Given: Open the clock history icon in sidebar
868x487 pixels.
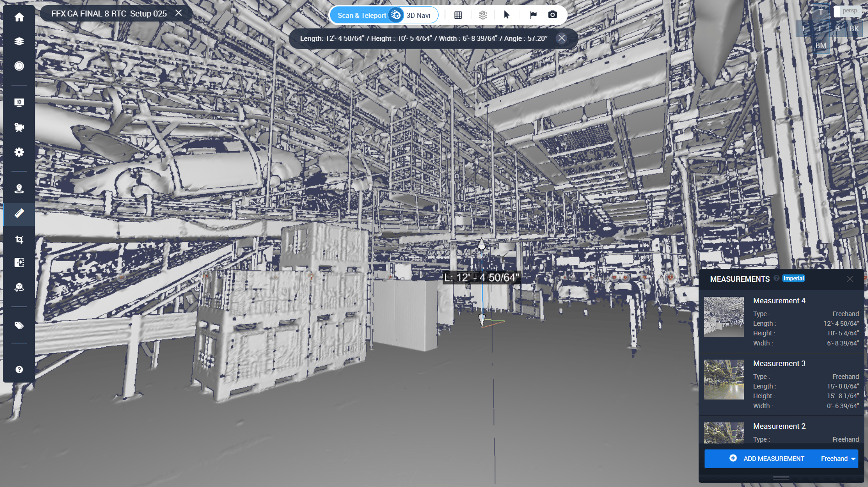Looking at the screenshot, I should pyautogui.click(x=19, y=66).
